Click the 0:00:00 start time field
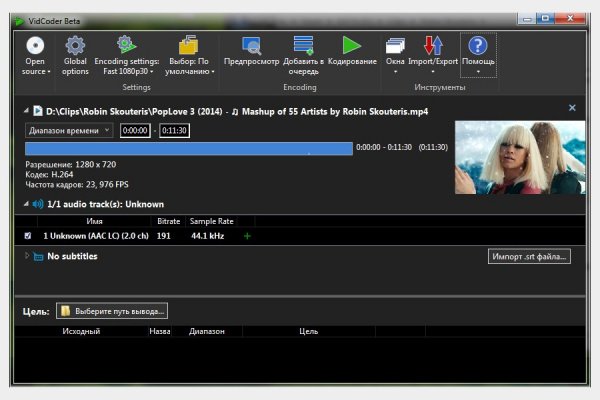The height and width of the screenshot is (400, 600). [135, 131]
